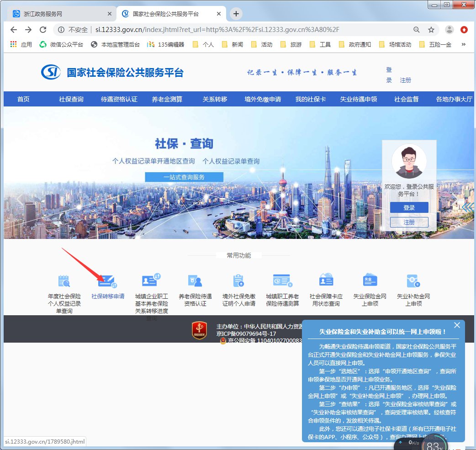
Task: Open the annual social insurance rights record query icon
Action: (64, 281)
